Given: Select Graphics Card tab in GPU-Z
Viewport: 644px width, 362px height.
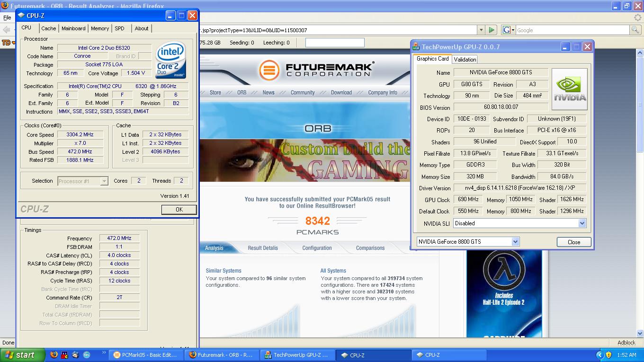Looking at the screenshot, I should [432, 59].
